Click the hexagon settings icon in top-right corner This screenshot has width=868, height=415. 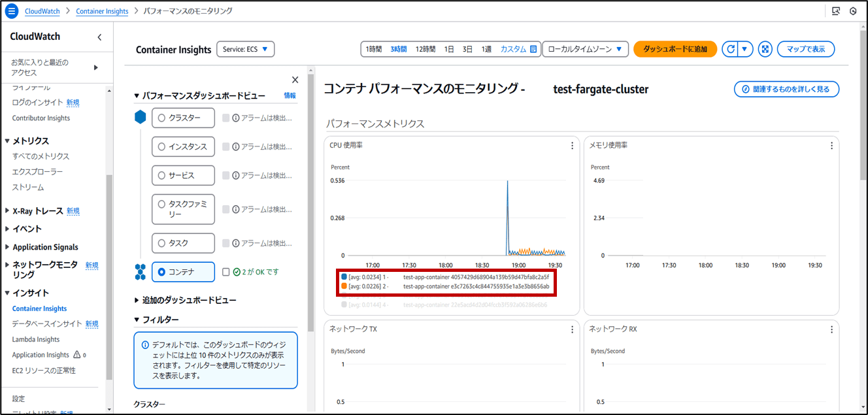tap(853, 11)
